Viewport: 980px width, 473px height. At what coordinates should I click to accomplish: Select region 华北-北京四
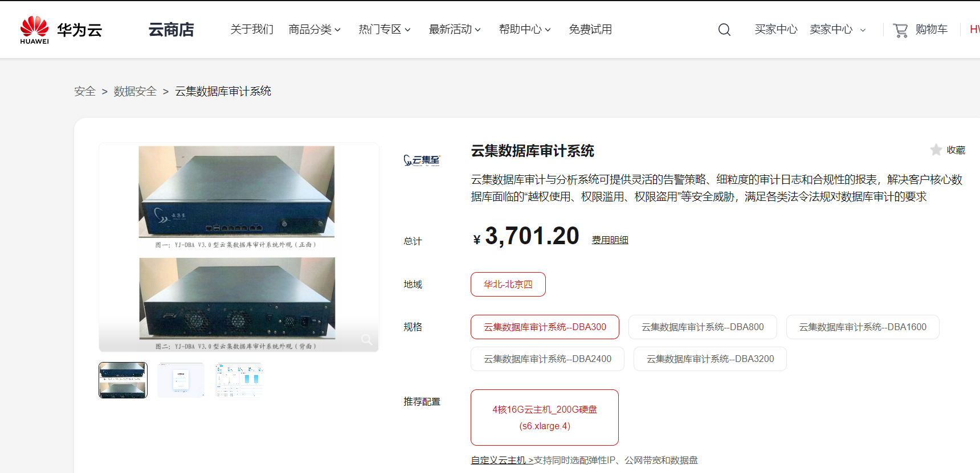pyautogui.click(x=508, y=285)
